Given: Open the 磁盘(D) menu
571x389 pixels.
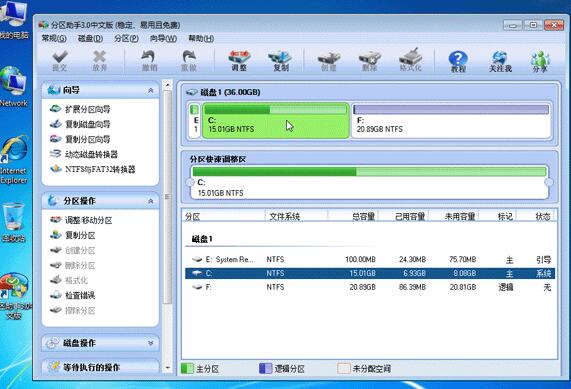Looking at the screenshot, I should tap(90, 38).
